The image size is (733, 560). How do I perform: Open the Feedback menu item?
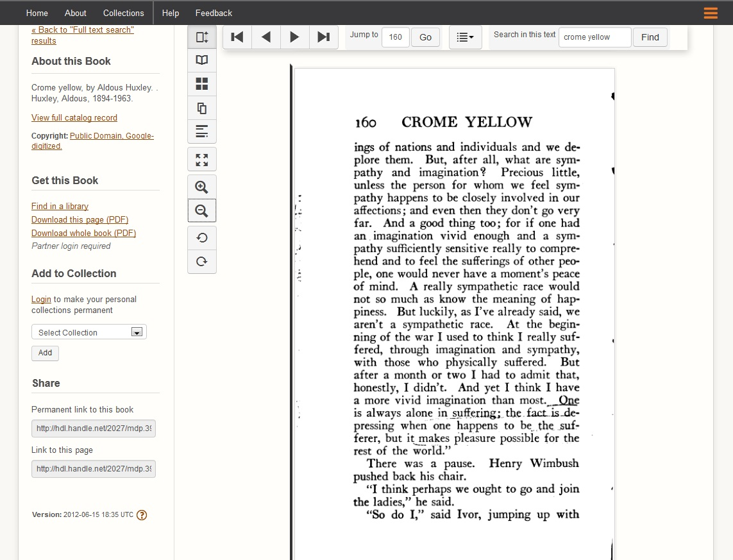point(214,13)
